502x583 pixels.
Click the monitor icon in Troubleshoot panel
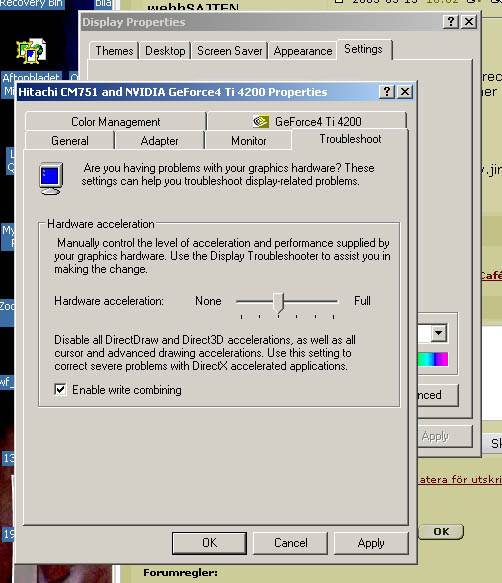51,178
